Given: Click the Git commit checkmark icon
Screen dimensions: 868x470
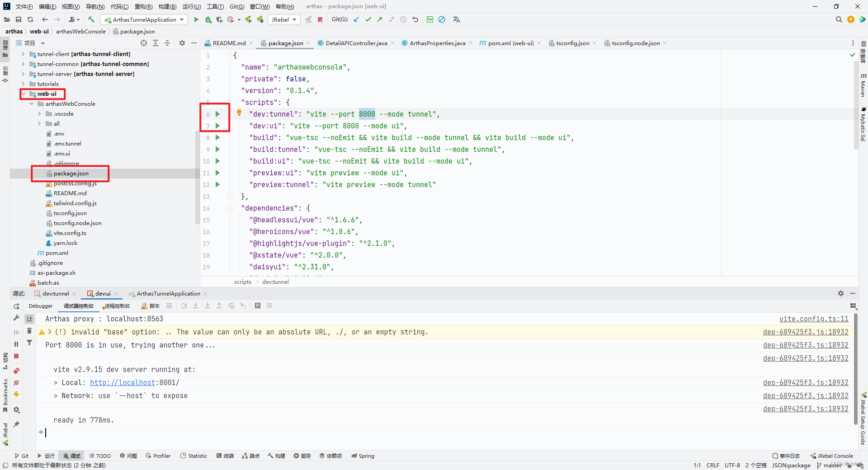Looking at the screenshot, I should (368, 19).
